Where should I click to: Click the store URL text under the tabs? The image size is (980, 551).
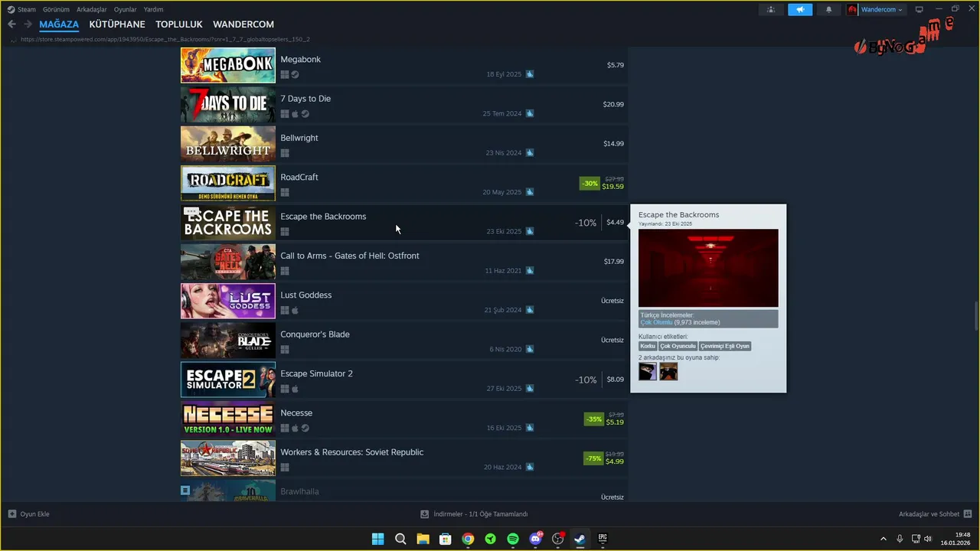[165, 39]
